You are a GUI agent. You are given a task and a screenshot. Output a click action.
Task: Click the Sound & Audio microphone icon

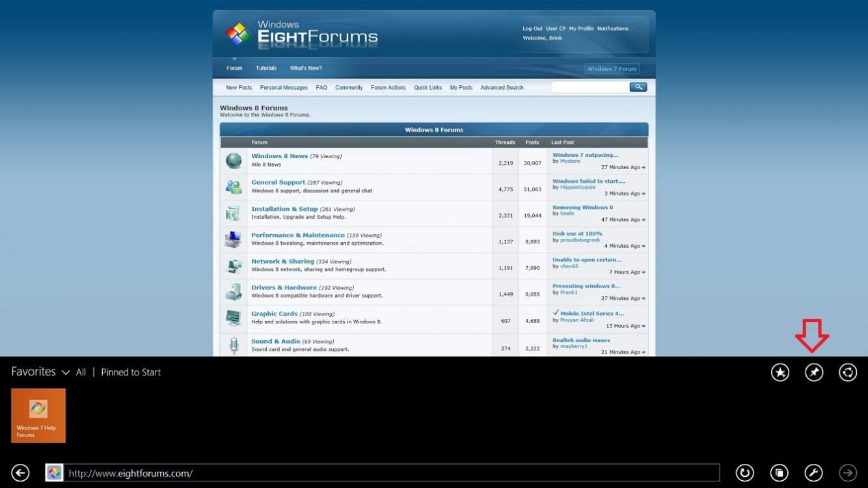pyautogui.click(x=234, y=345)
